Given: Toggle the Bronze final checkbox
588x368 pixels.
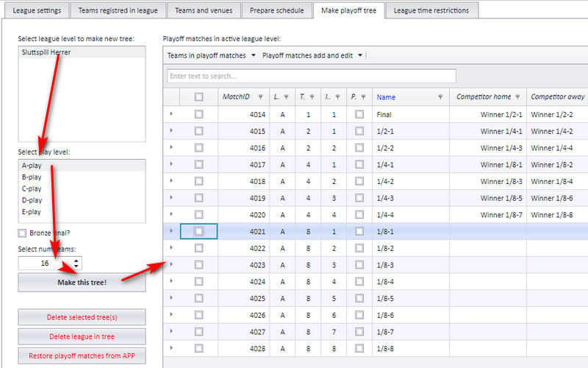Looking at the screenshot, I should 23,233.
